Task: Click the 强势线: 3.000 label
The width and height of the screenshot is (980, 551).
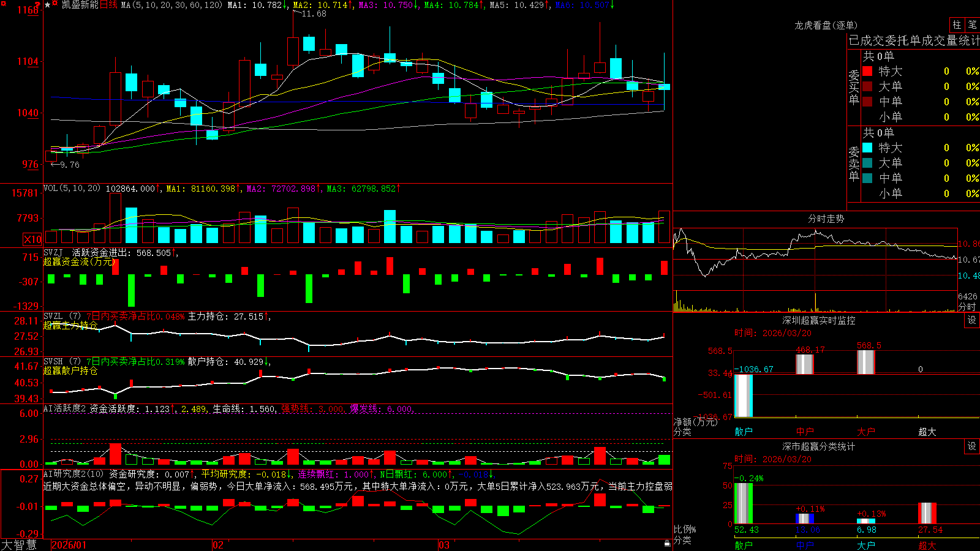Action: (x=313, y=408)
